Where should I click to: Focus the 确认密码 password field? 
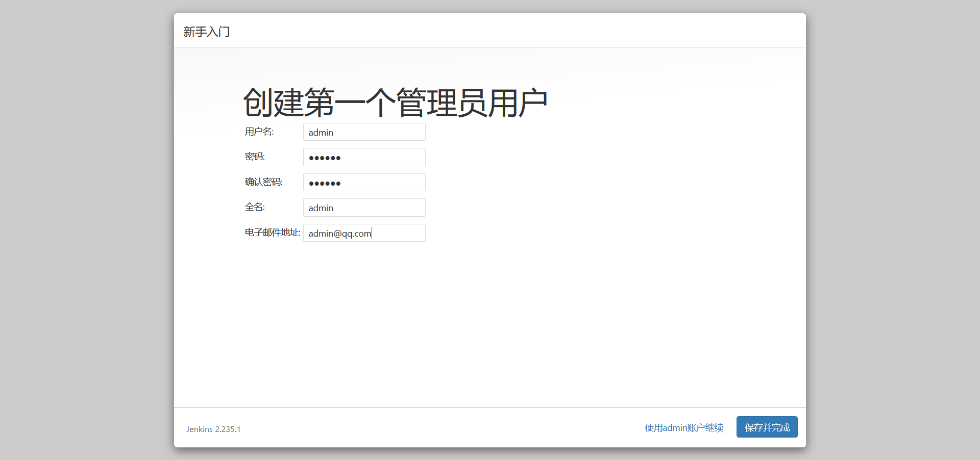point(364,183)
